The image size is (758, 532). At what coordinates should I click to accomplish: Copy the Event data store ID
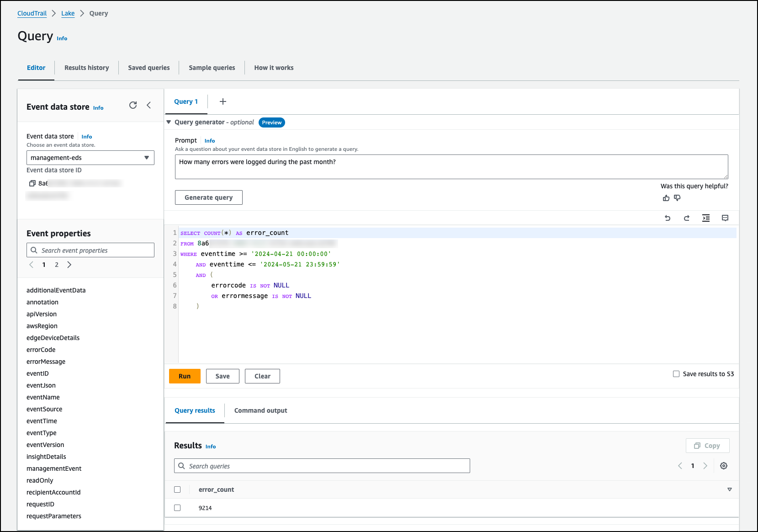32,183
